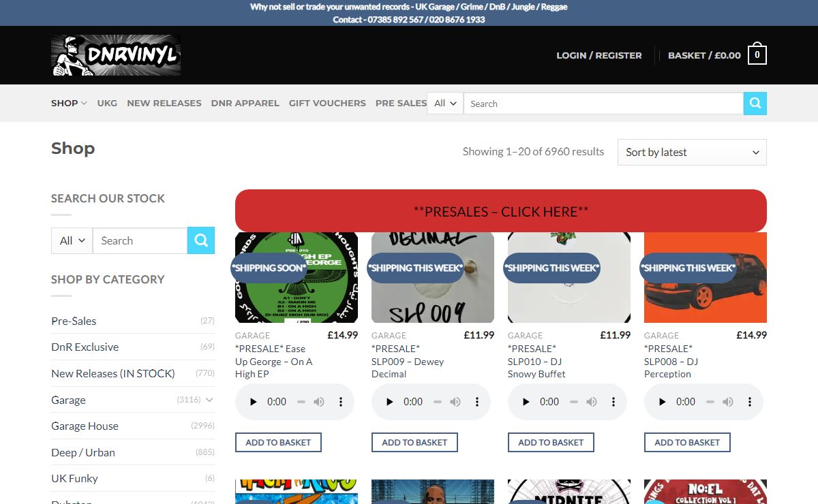
Task: Adjust volume slider on SLP008 DJ Perception player
Action: click(x=710, y=402)
